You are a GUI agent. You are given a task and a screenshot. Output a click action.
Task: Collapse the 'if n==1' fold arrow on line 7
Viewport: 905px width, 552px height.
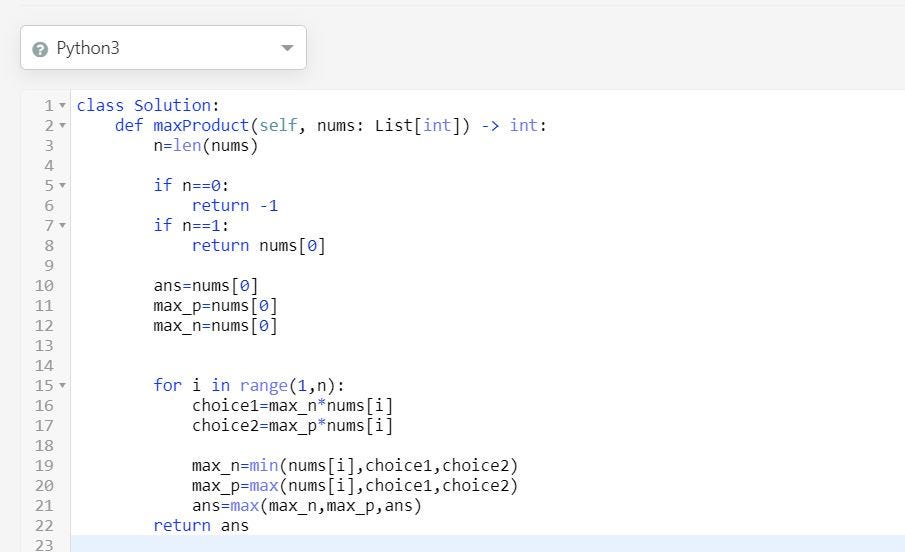(x=62, y=225)
